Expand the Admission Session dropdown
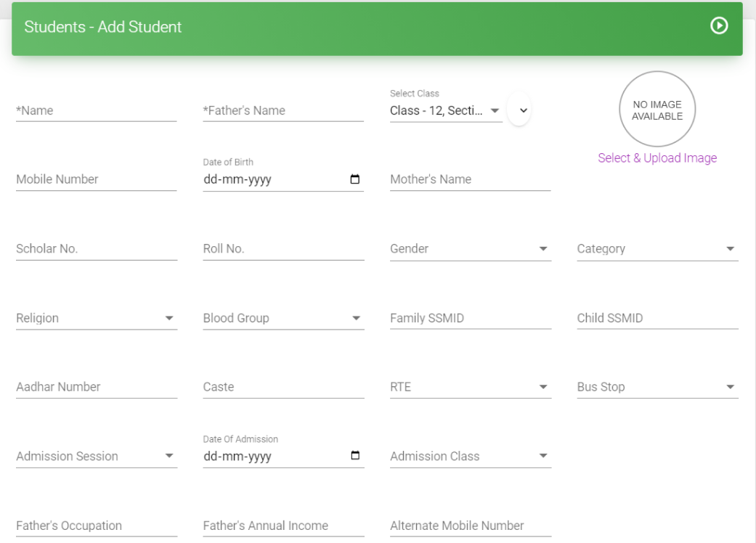756x543 pixels. 97,456
